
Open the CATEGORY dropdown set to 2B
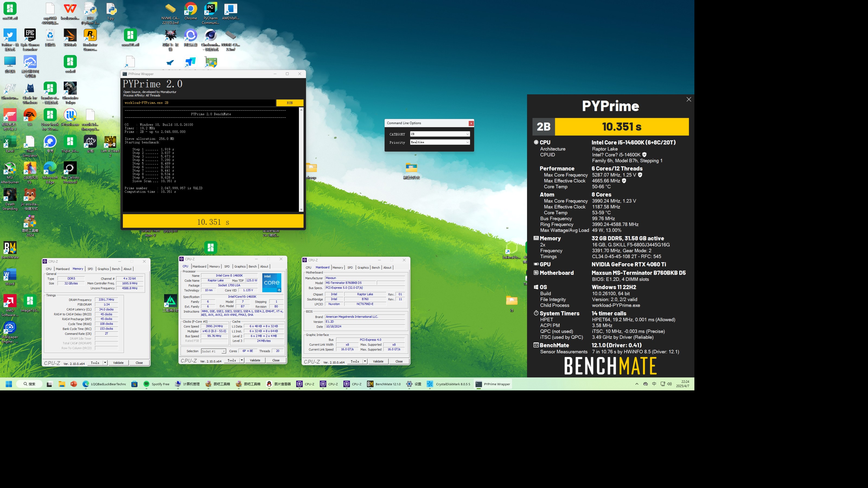coord(439,134)
